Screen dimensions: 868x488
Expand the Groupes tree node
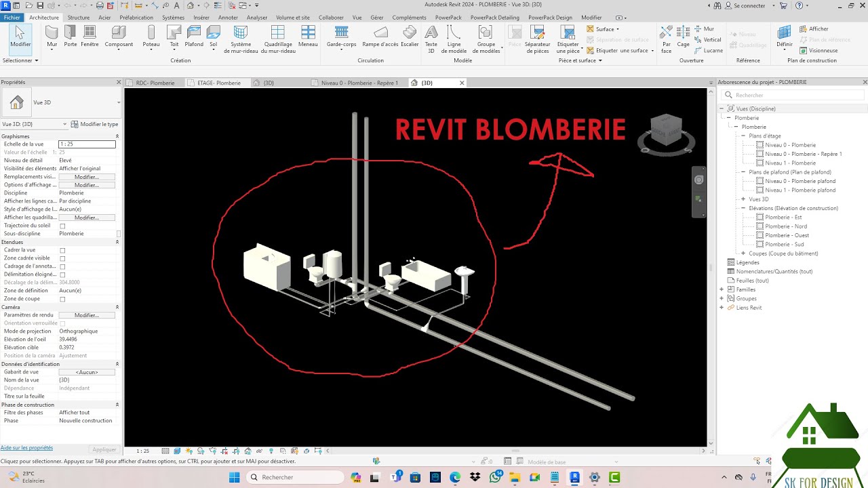tap(722, 298)
